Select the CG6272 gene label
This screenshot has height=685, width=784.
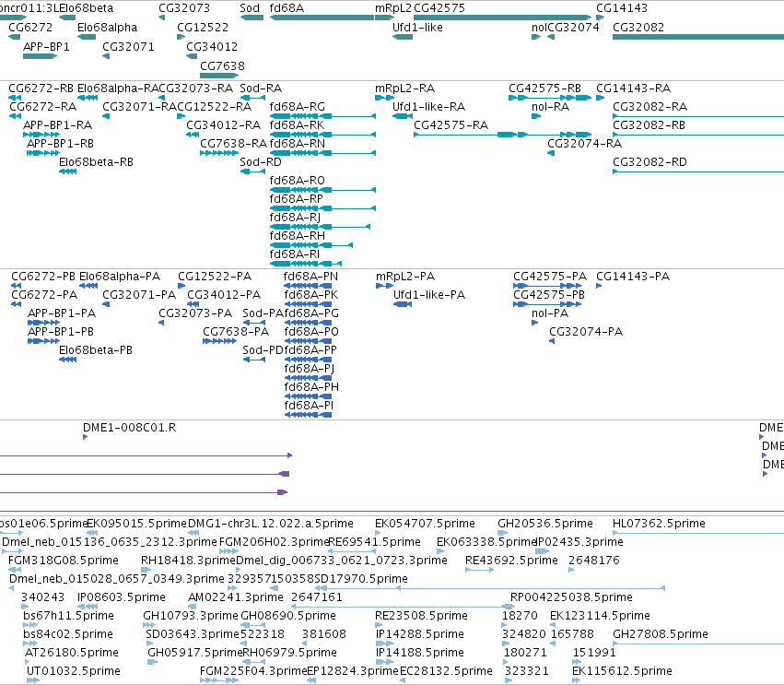[x=30, y=28]
